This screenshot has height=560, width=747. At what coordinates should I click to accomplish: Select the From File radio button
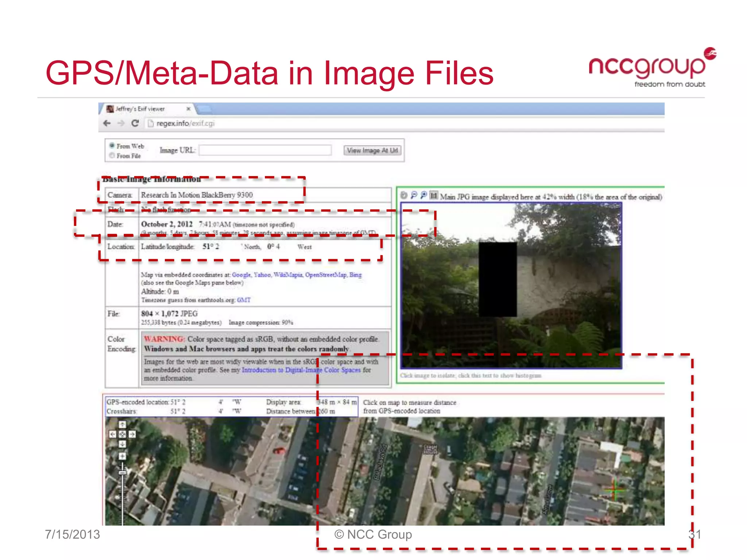pyautogui.click(x=112, y=155)
